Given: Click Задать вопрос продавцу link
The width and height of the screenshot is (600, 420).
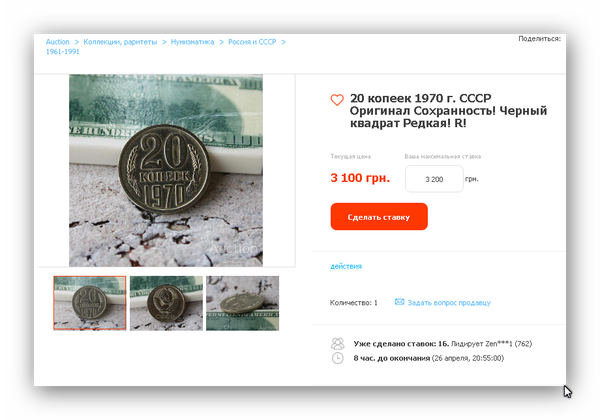Looking at the screenshot, I should pyautogui.click(x=449, y=303).
